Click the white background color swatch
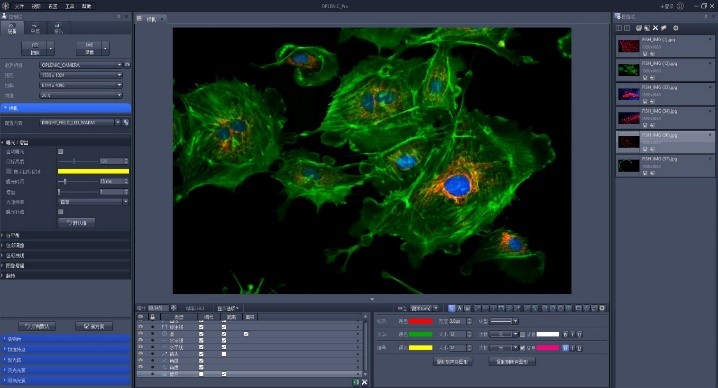The height and width of the screenshot is (388, 718). (x=548, y=334)
